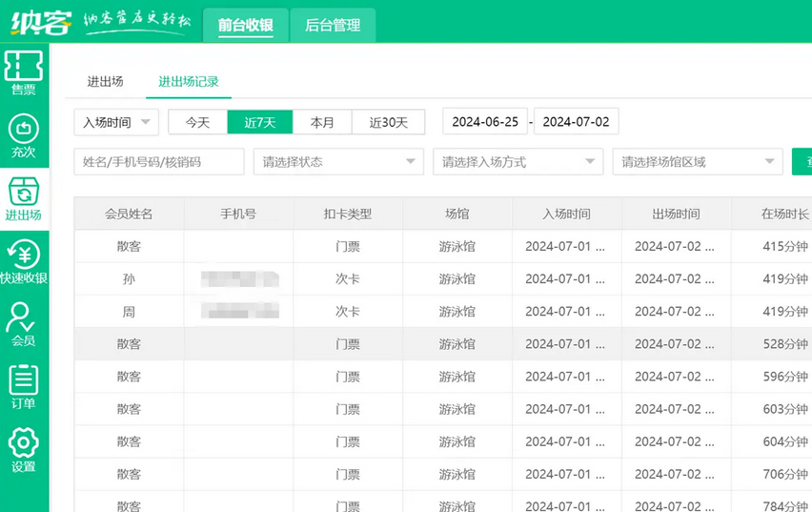This screenshot has height=512, width=812.
Task: Open the 充次 recharge icon
Action: (x=24, y=135)
